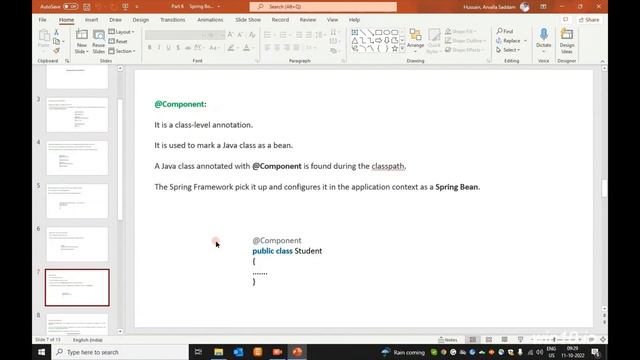Select slide 6 thumbnail
640x360 pixels.
[77, 244]
